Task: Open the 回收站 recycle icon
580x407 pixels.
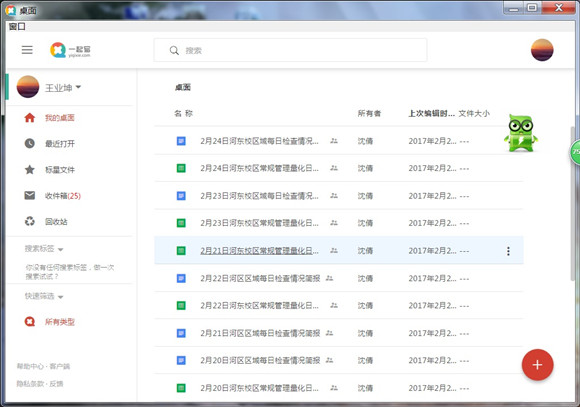Action: [30, 222]
